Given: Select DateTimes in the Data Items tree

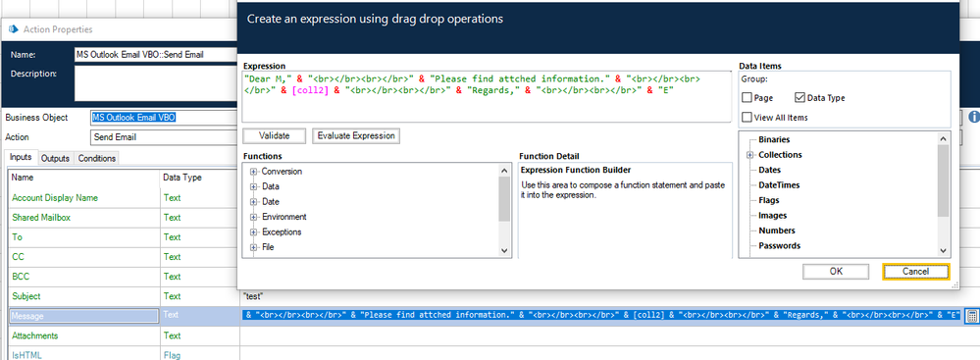Looking at the screenshot, I should pos(779,185).
